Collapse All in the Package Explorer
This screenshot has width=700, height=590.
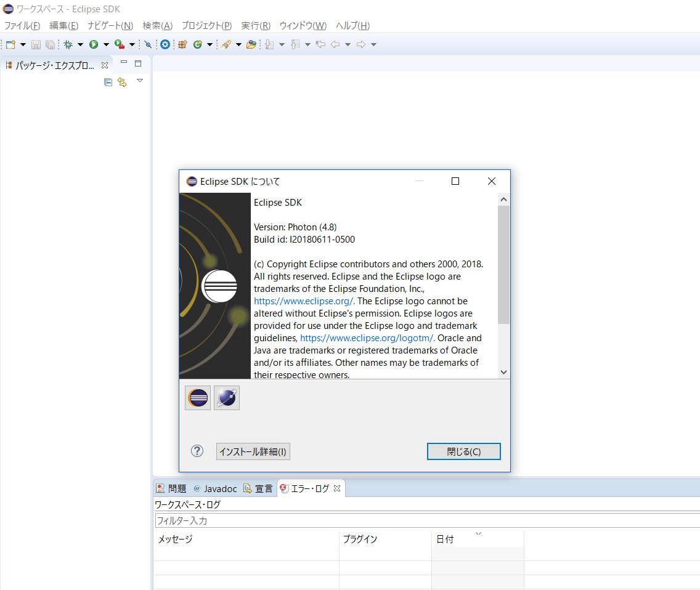107,82
